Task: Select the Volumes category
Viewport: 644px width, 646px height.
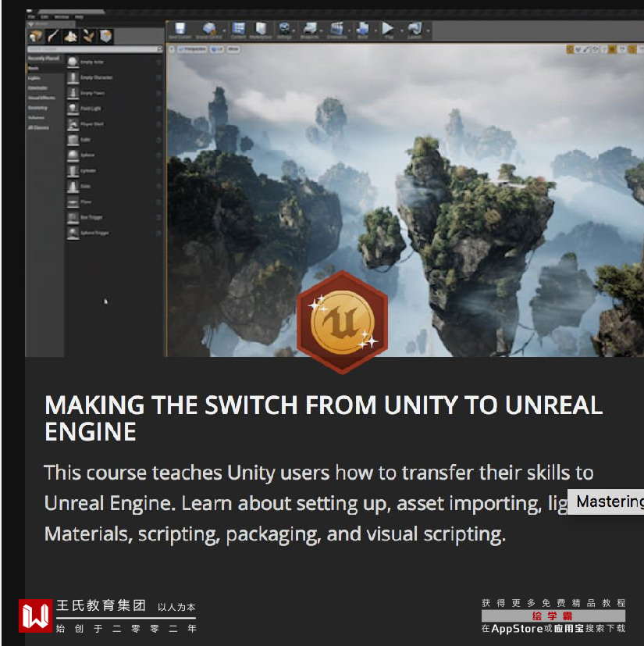Action: tap(44, 118)
